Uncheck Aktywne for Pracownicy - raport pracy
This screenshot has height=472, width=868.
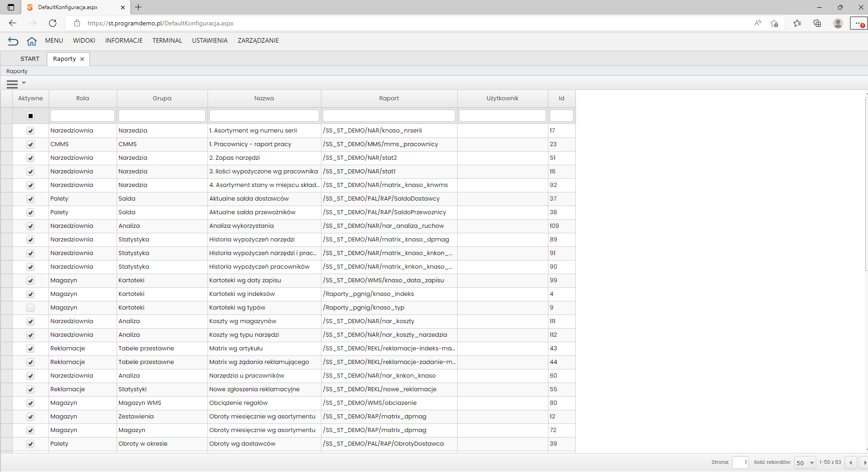coord(30,144)
